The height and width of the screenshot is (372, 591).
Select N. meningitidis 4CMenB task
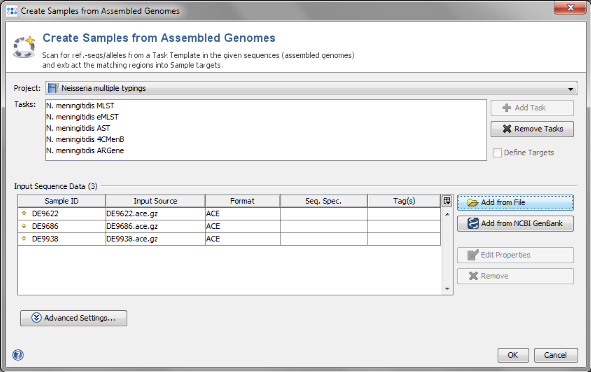tap(85, 139)
